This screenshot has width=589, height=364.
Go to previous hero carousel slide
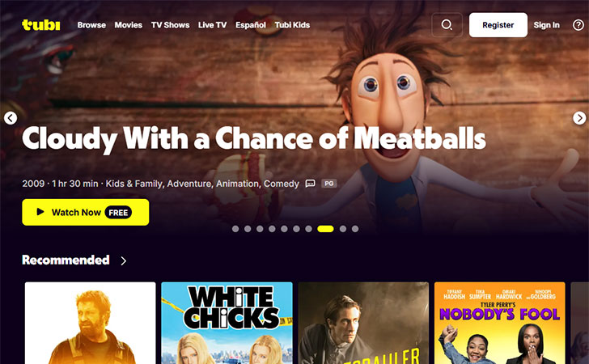click(x=11, y=118)
